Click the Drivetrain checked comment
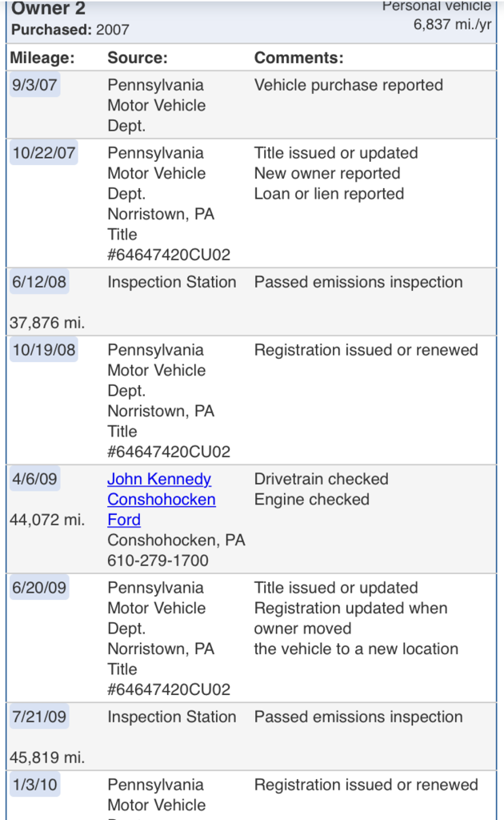 tap(322, 479)
